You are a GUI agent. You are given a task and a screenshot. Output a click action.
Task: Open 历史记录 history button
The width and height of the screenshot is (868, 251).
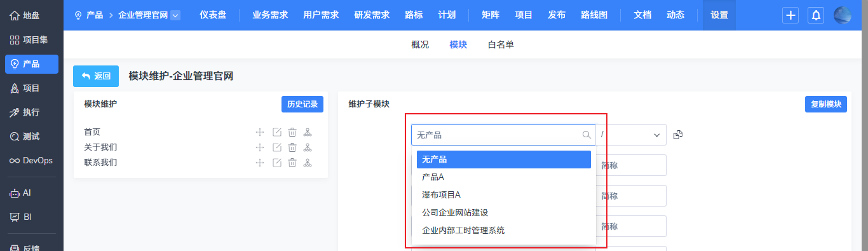(302, 104)
